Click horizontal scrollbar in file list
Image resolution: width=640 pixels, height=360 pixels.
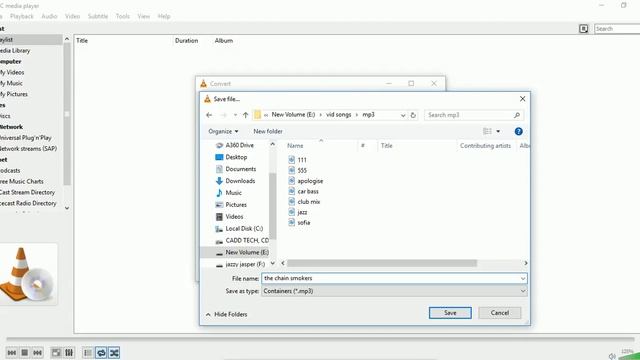pyautogui.click(x=382, y=263)
